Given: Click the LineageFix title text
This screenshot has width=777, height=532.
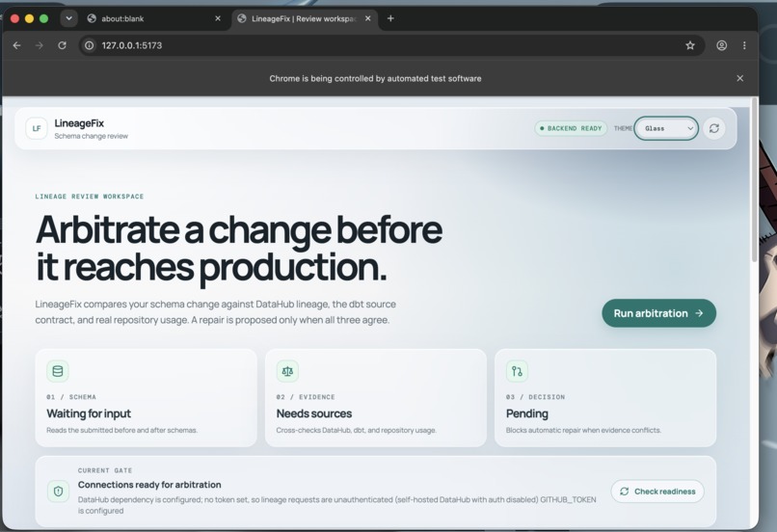Looking at the screenshot, I should pyautogui.click(x=79, y=122).
